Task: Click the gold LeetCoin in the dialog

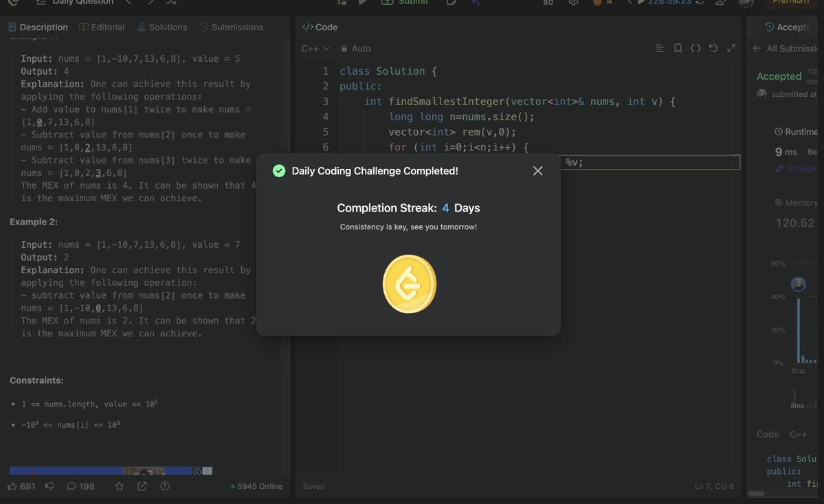Action: pyautogui.click(x=410, y=284)
